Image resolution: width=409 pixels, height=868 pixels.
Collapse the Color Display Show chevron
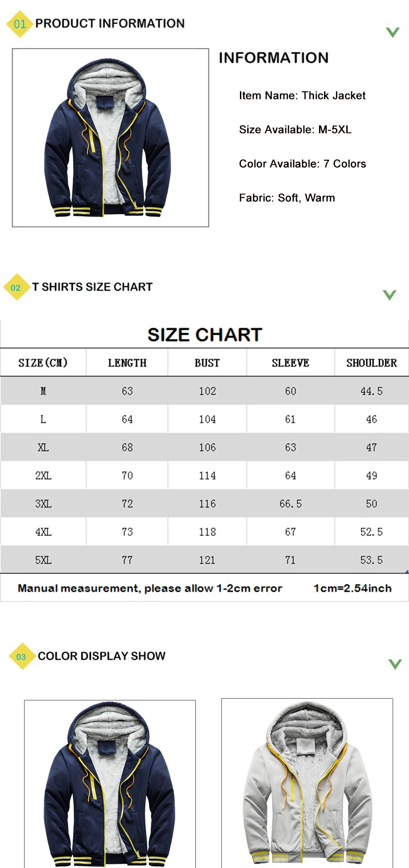[x=395, y=664]
